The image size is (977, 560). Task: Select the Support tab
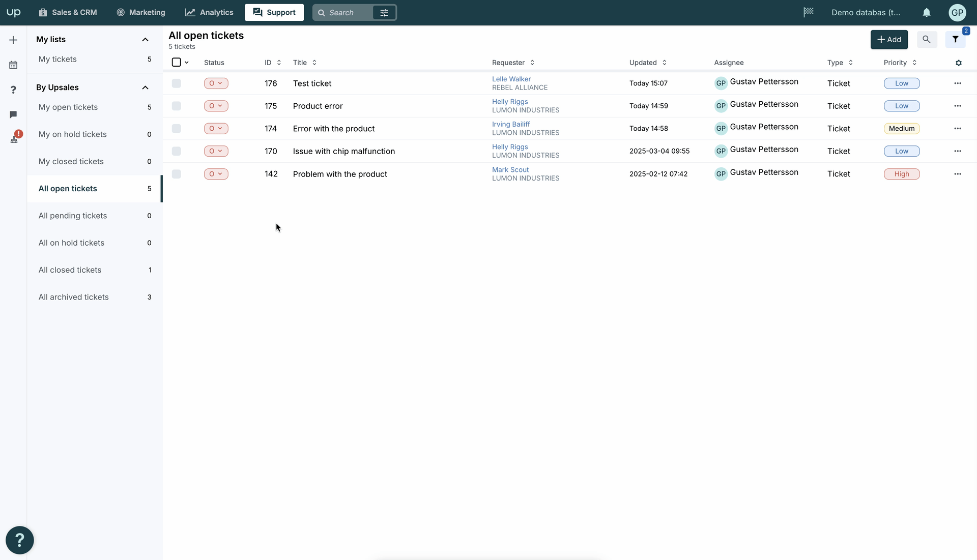point(274,12)
